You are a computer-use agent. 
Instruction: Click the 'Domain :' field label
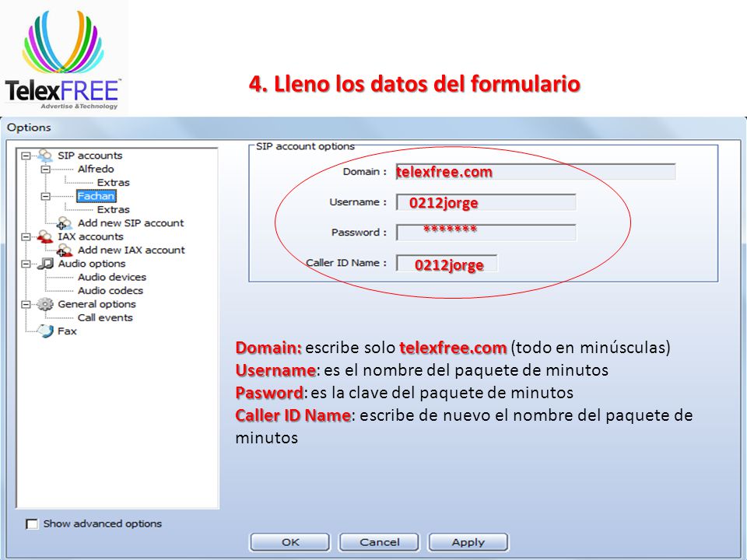pos(365,172)
